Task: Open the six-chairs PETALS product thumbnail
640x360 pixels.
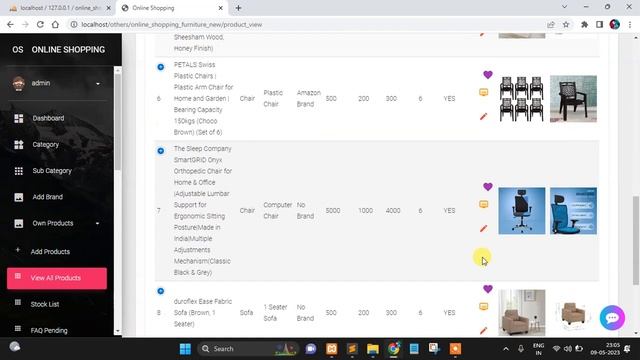Action: [522, 99]
